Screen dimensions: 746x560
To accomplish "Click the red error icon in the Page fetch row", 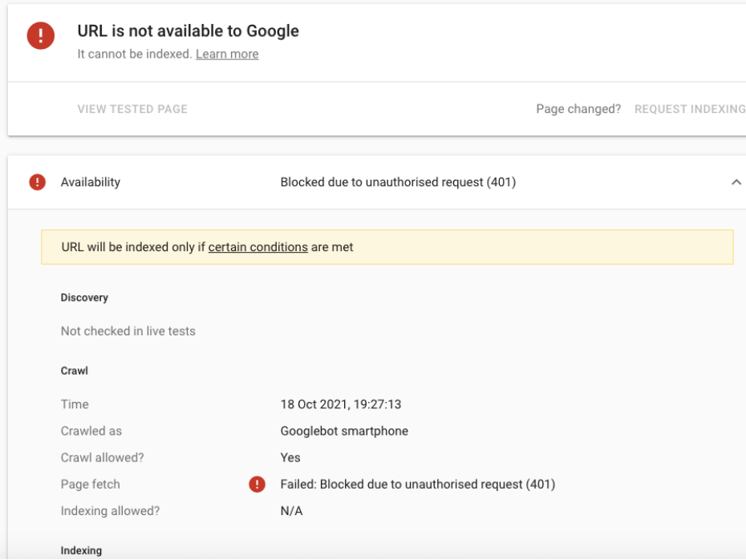I will tap(257, 485).
